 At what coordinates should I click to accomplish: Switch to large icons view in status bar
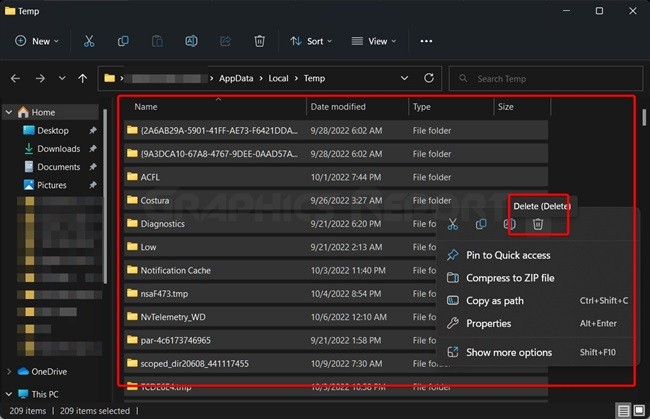coord(639,411)
